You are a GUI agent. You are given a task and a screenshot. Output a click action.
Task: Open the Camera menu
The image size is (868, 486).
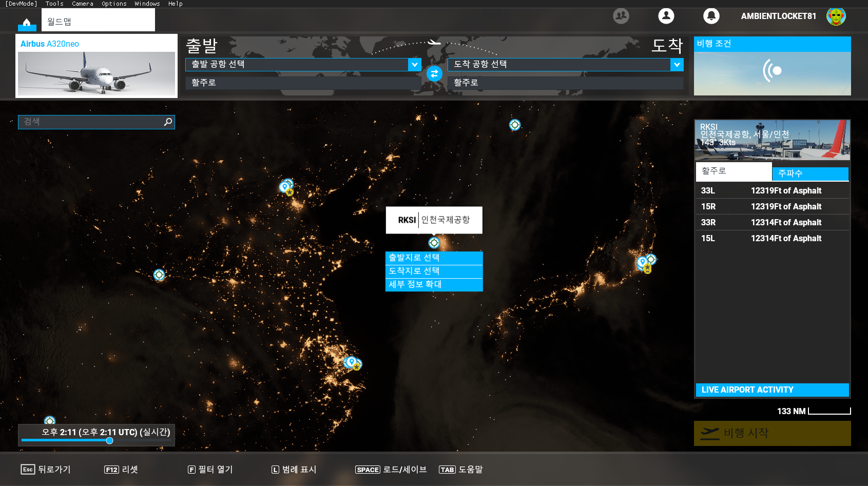[x=83, y=4]
